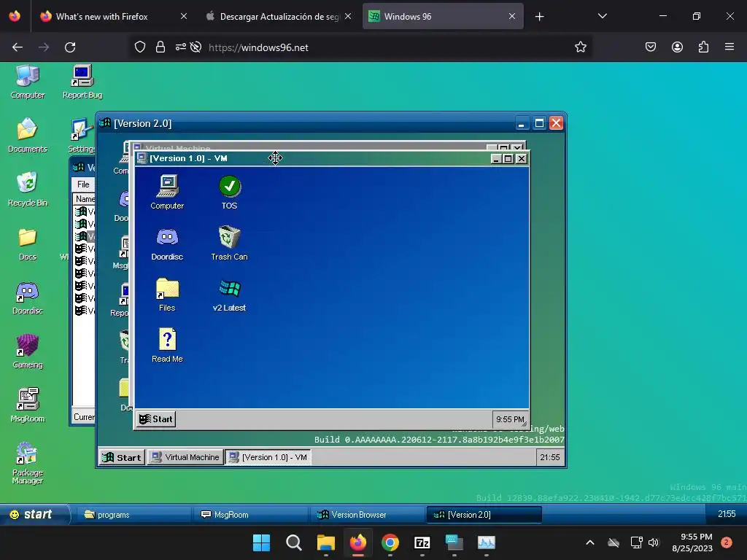The height and width of the screenshot is (560, 747).
Task: Switch to Version Browser taskbar item
Action: [368, 515]
